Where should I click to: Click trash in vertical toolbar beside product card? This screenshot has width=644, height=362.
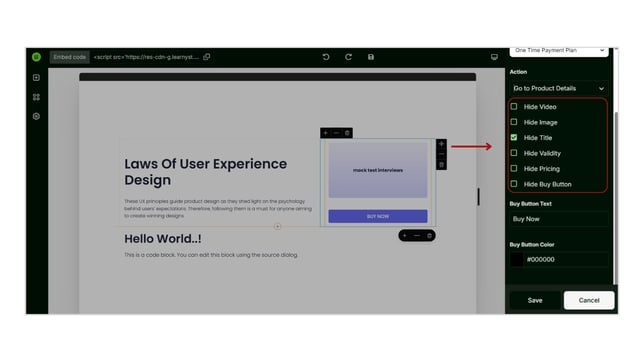click(x=441, y=165)
